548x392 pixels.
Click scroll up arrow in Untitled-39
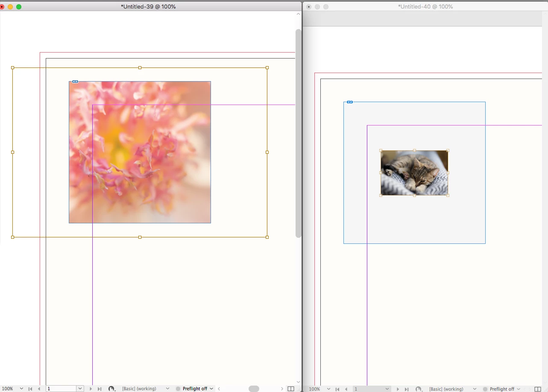point(298,14)
